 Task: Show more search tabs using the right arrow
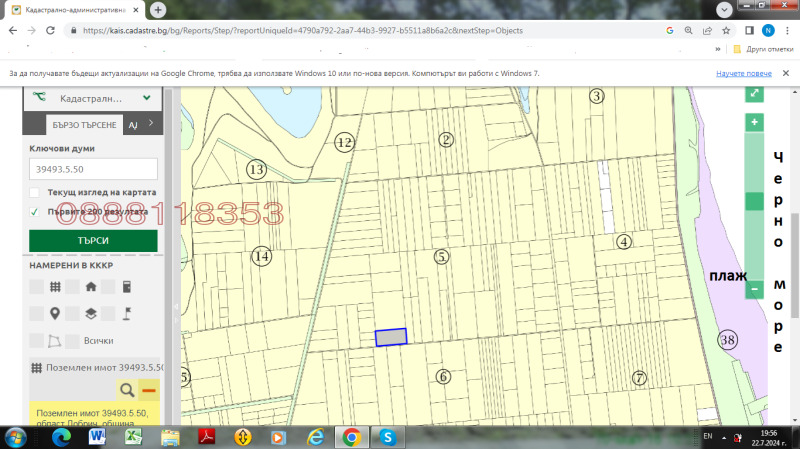151,124
